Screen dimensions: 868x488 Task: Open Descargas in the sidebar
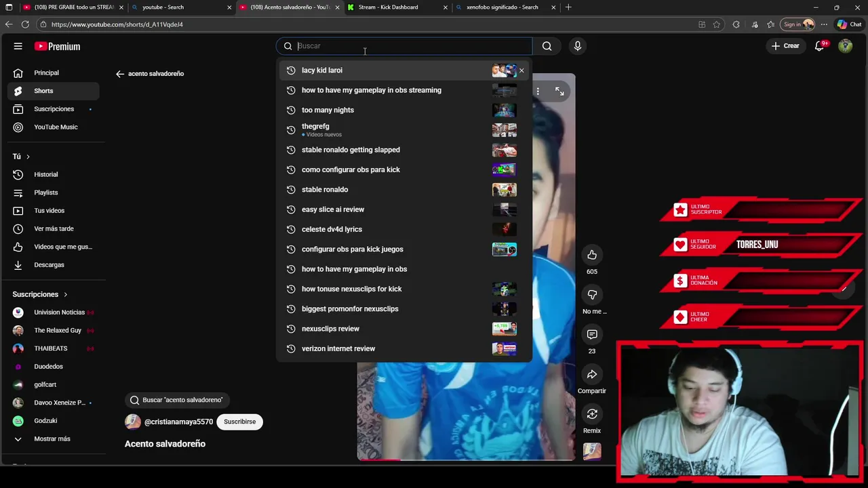(x=53, y=265)
